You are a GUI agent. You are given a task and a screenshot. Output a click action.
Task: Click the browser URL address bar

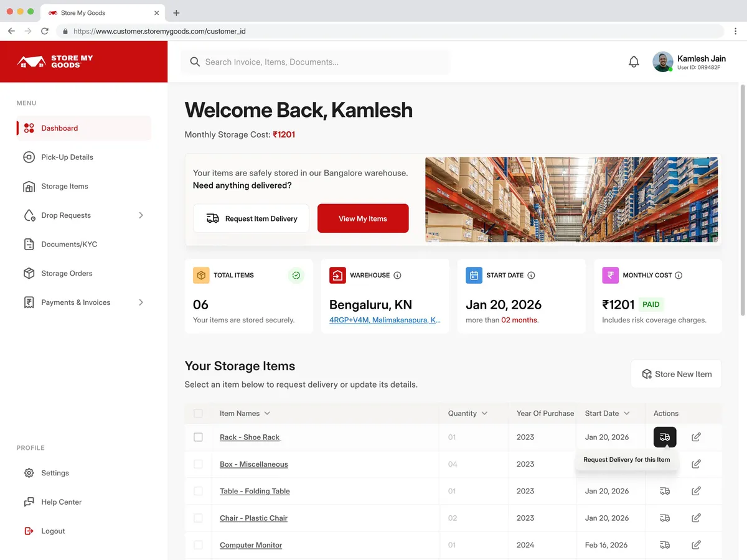(x=390, y=30)
